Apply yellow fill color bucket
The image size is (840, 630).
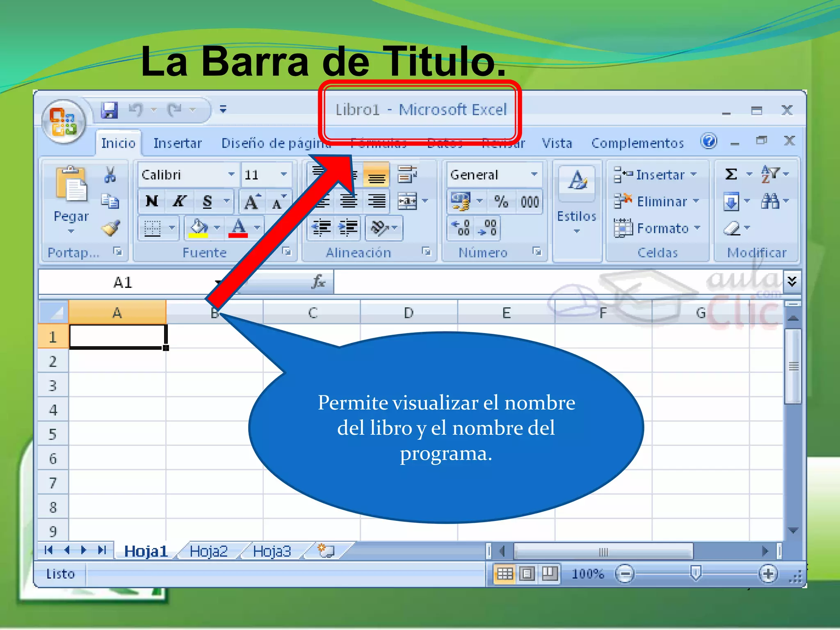(x=199, y=228)
